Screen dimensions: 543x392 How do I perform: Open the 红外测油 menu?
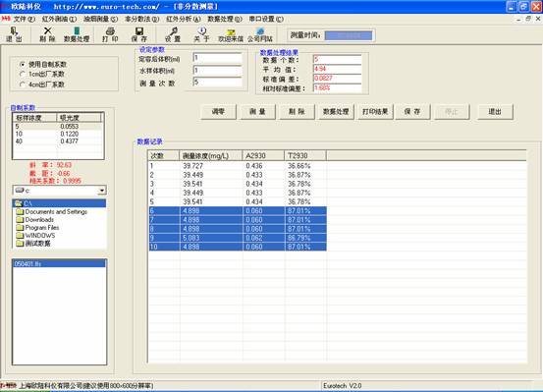coord(59,19)
